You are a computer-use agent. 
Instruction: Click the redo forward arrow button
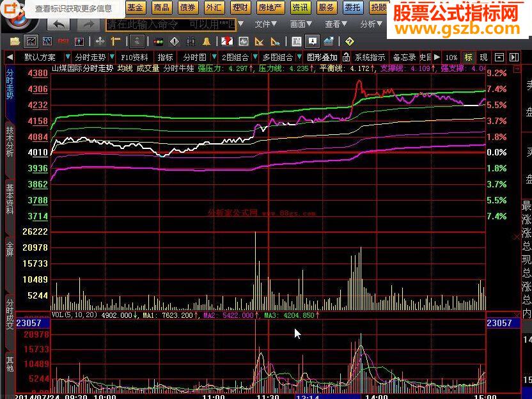click(88, 24)
